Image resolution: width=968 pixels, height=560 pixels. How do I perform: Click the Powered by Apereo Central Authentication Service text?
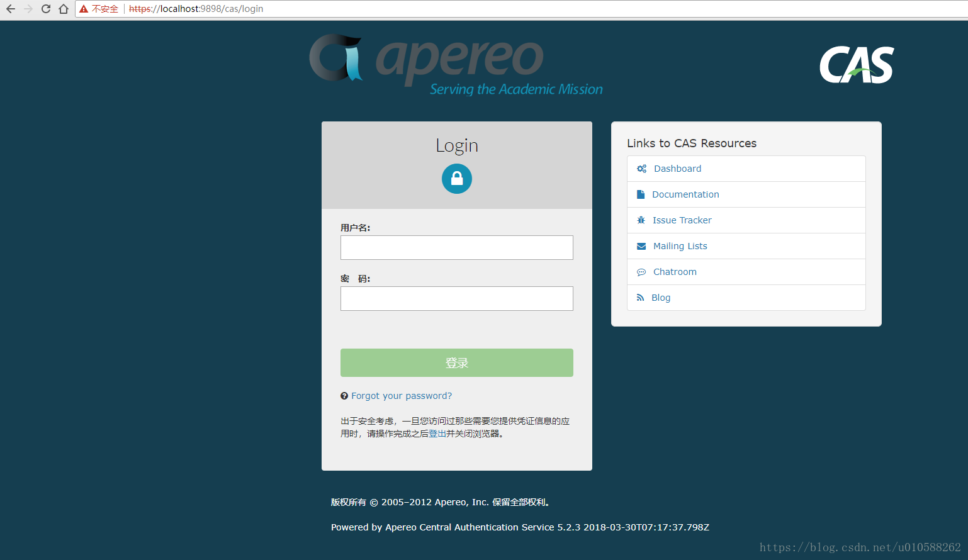tap(520, 527)
